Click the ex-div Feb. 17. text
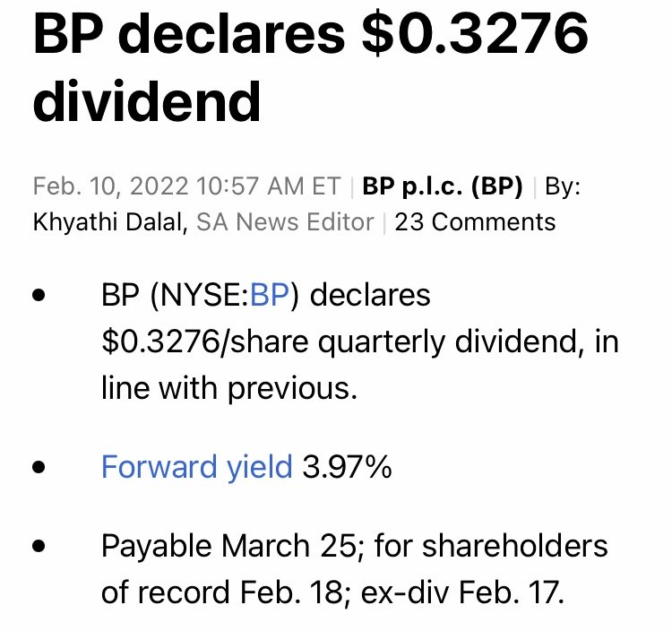 (463, 592)
